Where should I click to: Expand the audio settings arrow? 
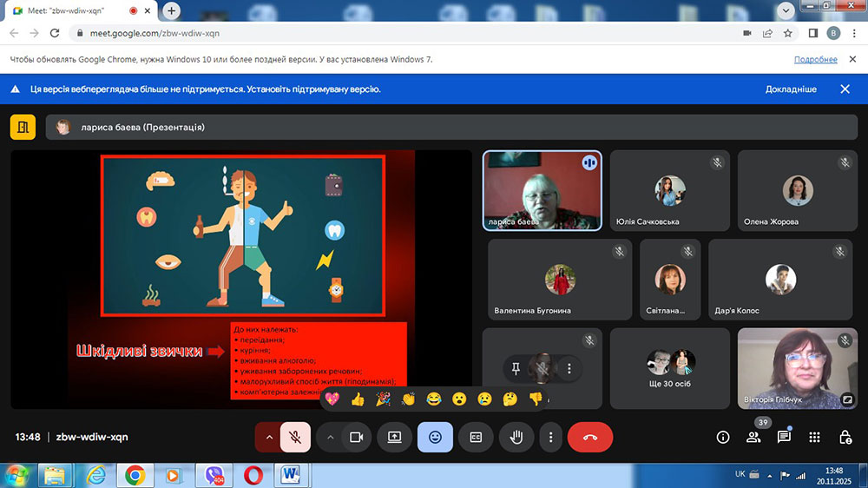point(268,438)
